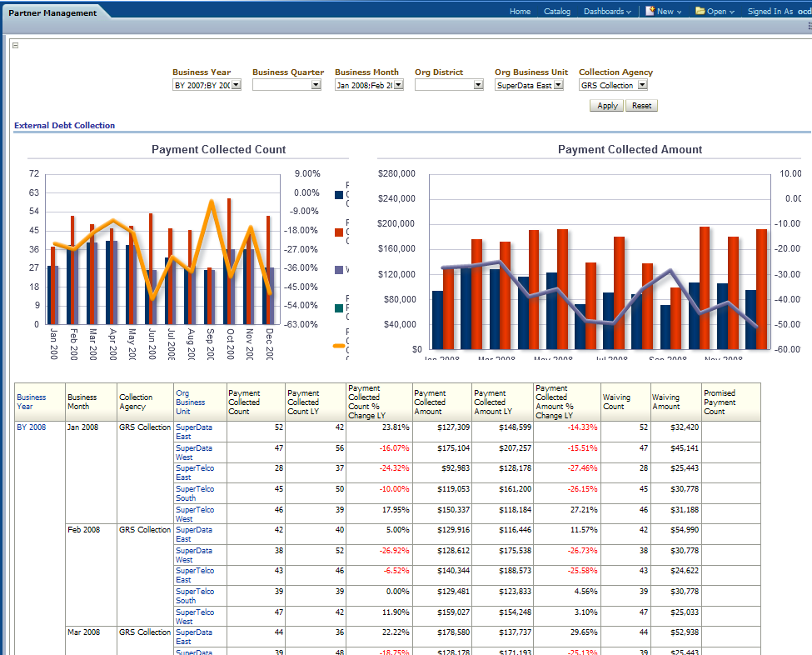Go to Home in the top bar
The height and width of the screenshot is (655, 812).
click(520, 12)
